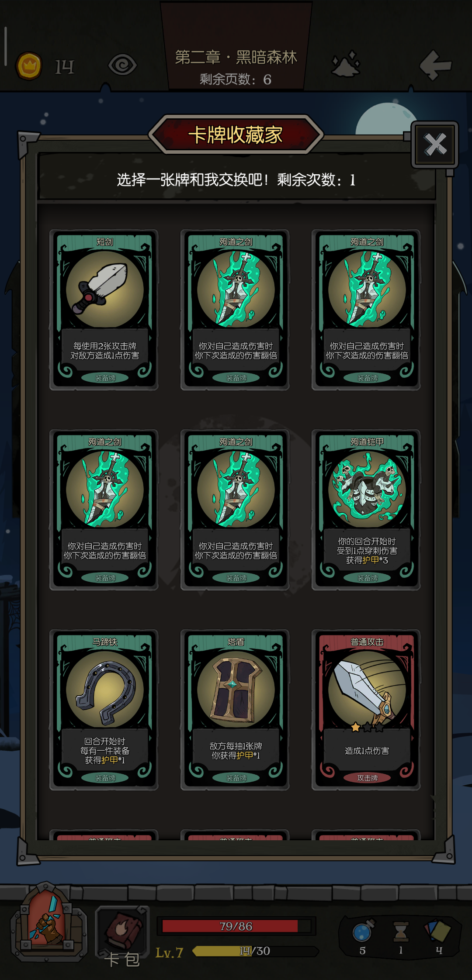Toggle the eye visibility icon
The image size is (472, 980).
122,66
